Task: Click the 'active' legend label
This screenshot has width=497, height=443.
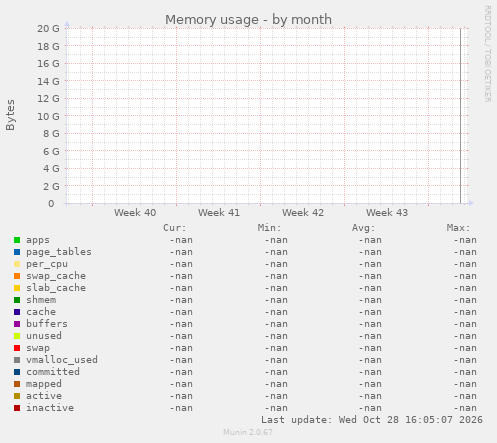Action: 44,396
